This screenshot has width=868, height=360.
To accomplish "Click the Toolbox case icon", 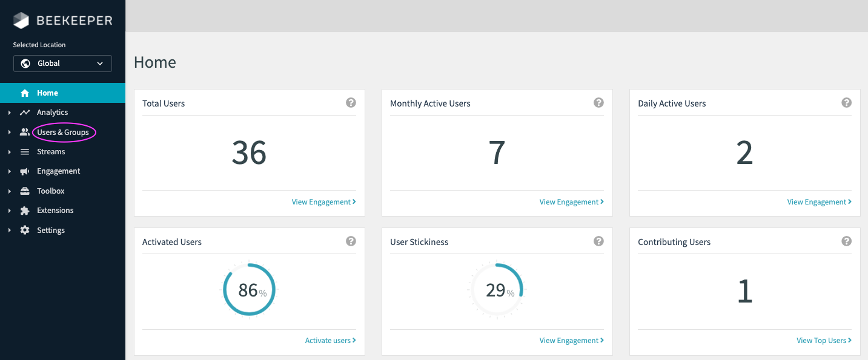I will tap(25, 191).
